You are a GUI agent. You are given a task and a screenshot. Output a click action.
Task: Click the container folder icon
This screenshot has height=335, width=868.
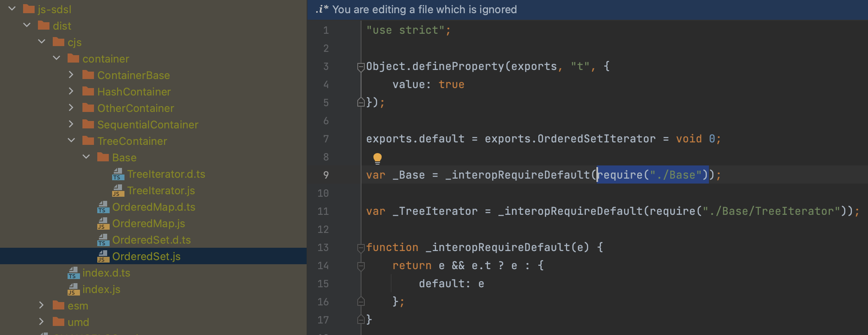pos(73,58)
